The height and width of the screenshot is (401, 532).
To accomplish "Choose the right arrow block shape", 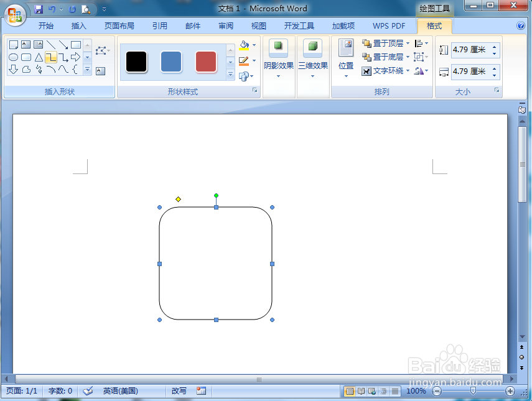I will [x=76, y=57].
